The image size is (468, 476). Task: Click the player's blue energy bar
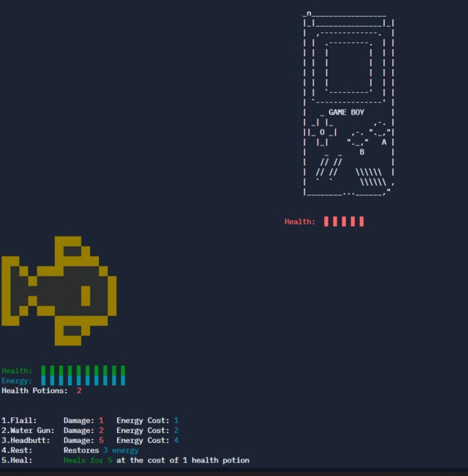(83, 380)
